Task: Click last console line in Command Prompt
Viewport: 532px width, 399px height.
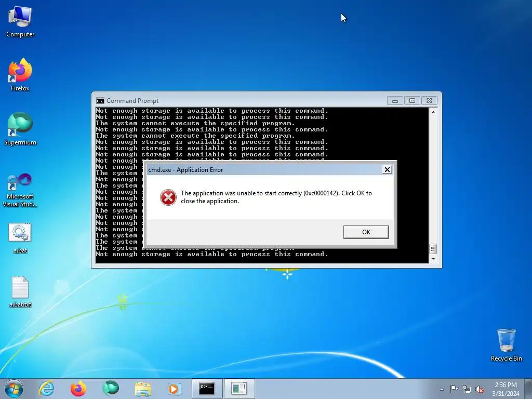Action: coord(212,254)
